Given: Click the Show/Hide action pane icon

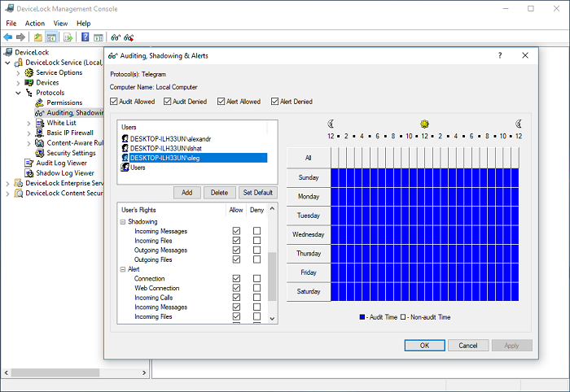Looking at the screenshot, I should tap(99, 37).
